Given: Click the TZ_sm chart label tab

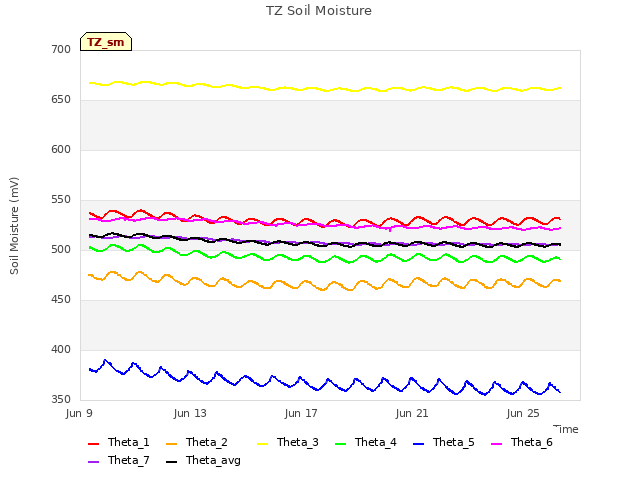Looking at the screenshot, I should pyautogui.click(x=106, y=42).
